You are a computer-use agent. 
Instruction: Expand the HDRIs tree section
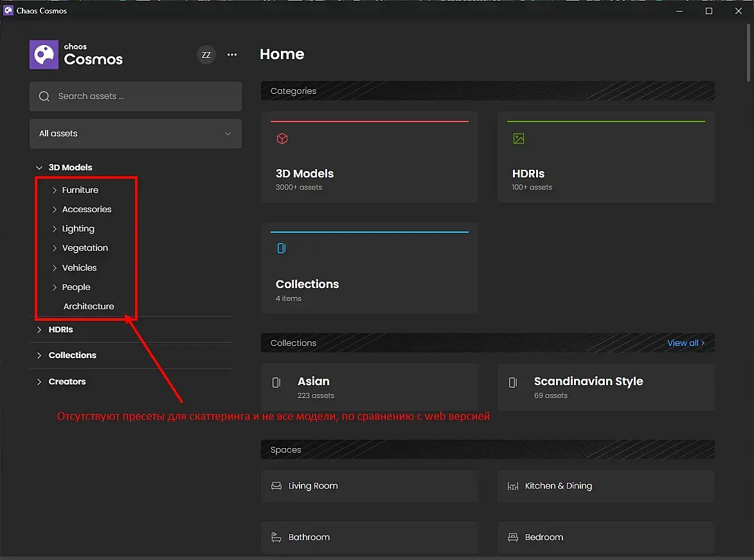tap(39, 330)
